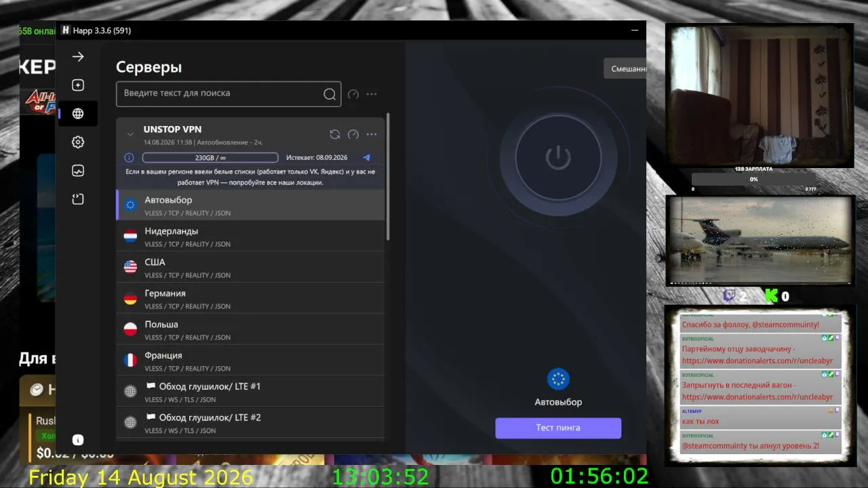Click the Истекает: 08.09.2026 expiry text
This screenshot has height=488, width=868.
(317, 158)
